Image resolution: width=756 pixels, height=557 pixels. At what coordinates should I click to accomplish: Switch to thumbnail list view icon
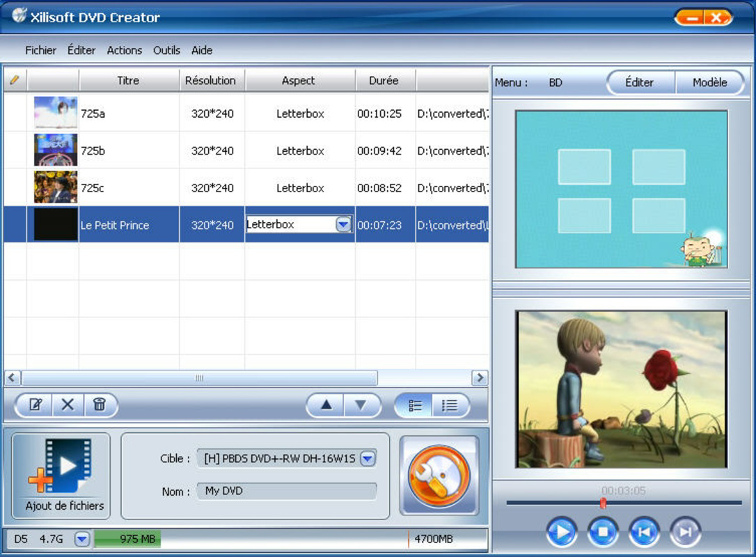pos(415,405)
